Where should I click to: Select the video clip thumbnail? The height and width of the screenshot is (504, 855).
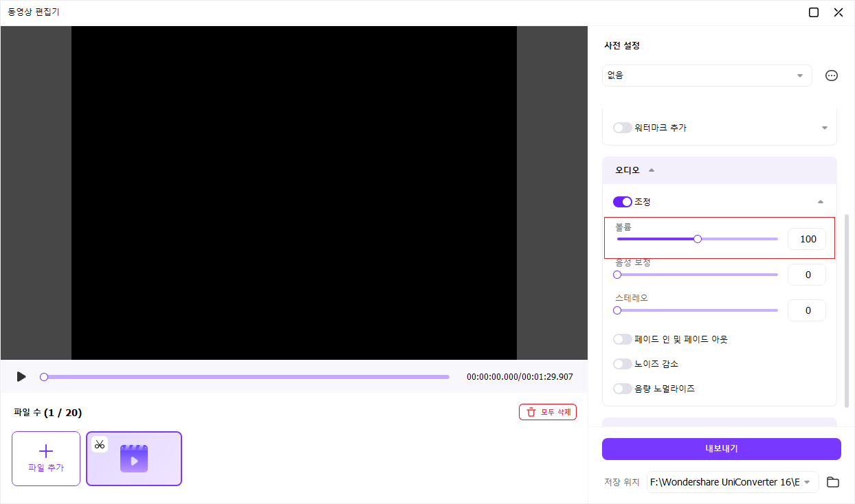[134, 459]
